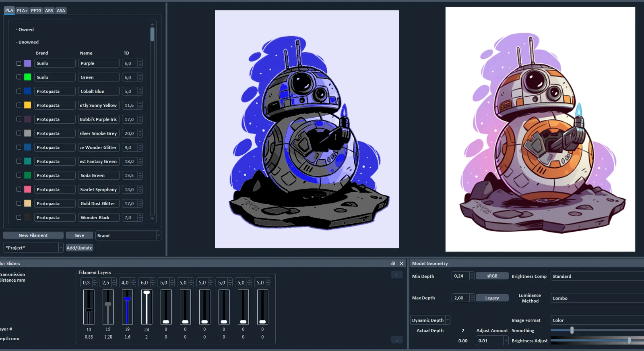Switch to the PLA tab
This screenshot has width=644, height=351.
(9, 10)
